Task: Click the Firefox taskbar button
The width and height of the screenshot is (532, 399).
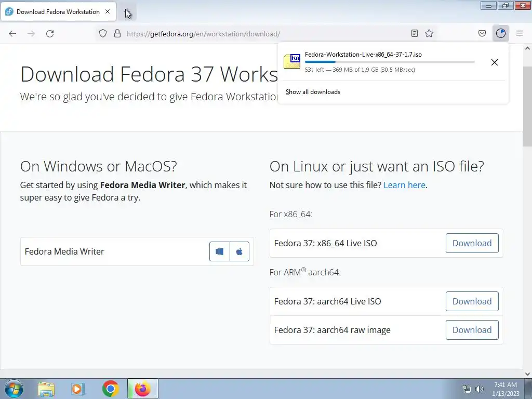Action: coord(142,389)
